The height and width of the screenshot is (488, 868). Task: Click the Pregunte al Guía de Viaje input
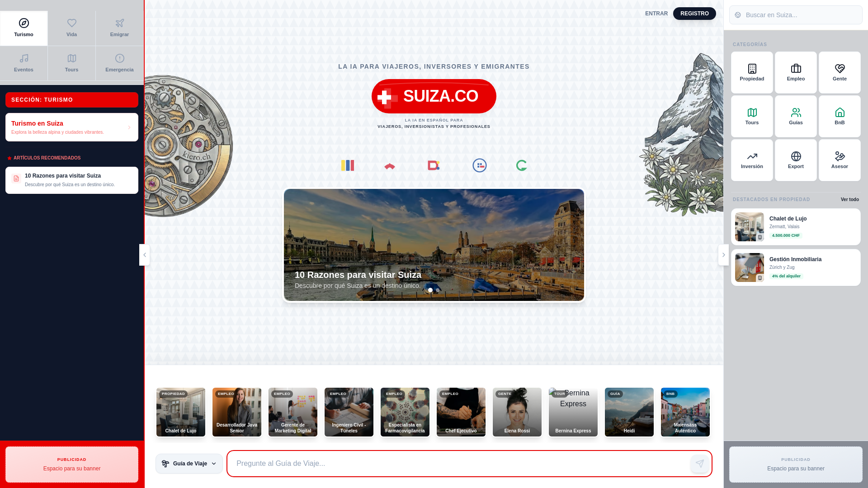coord(469,464)
